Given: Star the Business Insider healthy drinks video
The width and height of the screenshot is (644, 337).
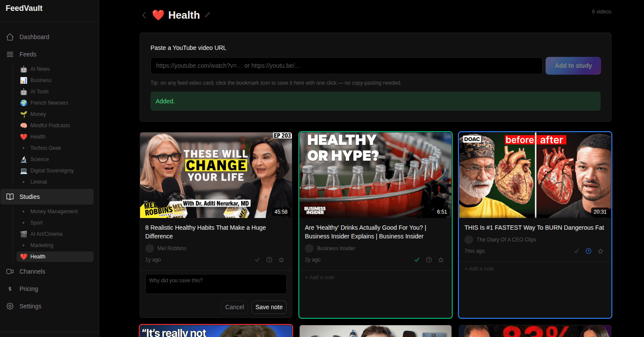Looking at the screenshot, I should (x=441, y=260).
